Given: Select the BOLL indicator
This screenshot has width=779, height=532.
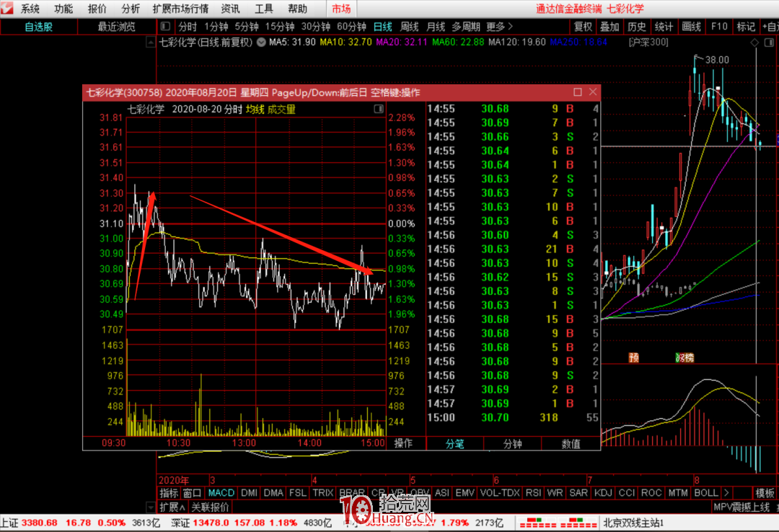Looking at the screenshot, I should pyautogui.click(x=706, y=493).
